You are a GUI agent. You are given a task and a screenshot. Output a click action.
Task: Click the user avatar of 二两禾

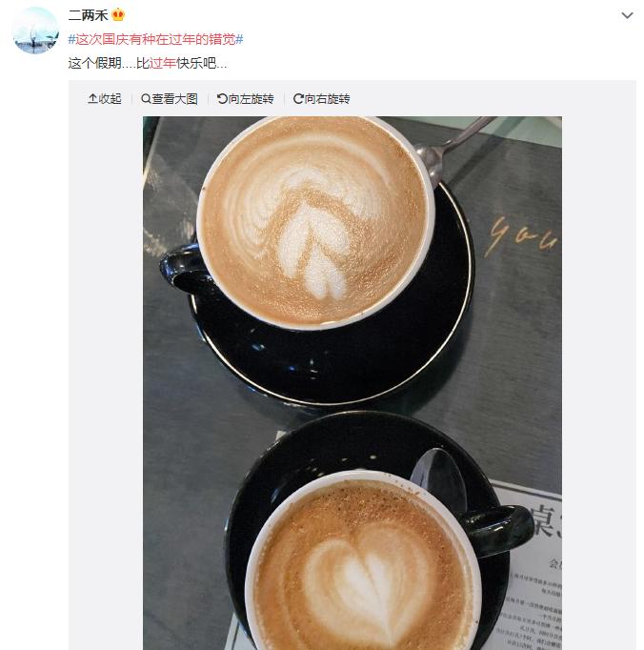[x=35, y=30]
